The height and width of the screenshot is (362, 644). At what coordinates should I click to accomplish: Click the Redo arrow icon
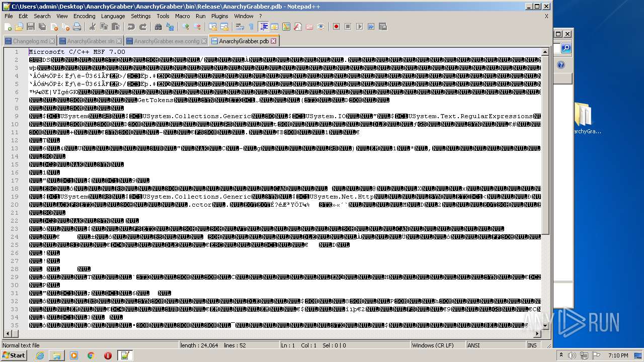(x=143, y=27)
